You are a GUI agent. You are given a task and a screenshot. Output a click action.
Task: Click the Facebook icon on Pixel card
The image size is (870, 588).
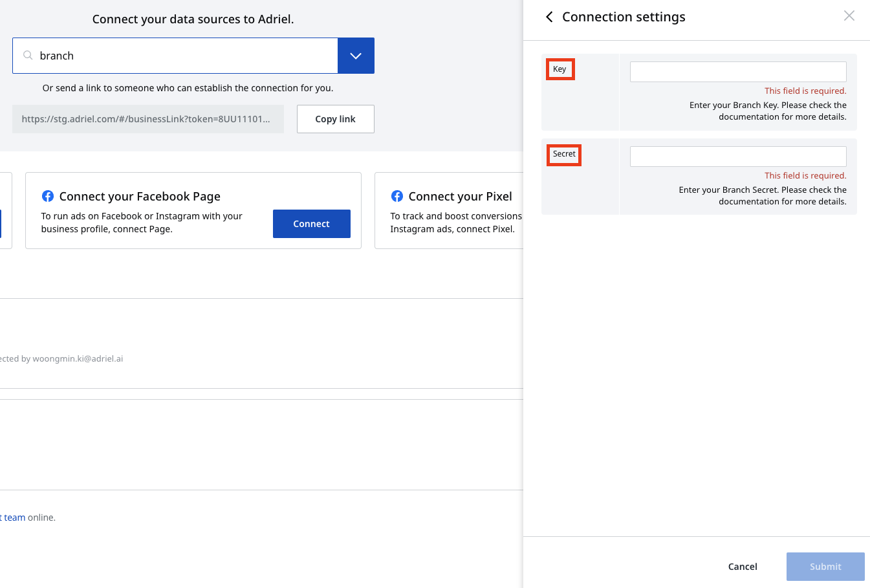click(x=397, y=196)
